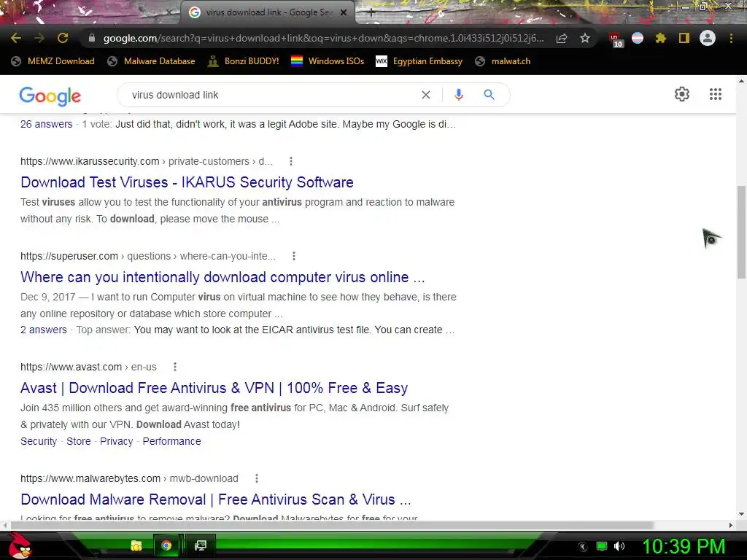
Task: Open options for ikarussecurity.com result
Action: (290, 161)
